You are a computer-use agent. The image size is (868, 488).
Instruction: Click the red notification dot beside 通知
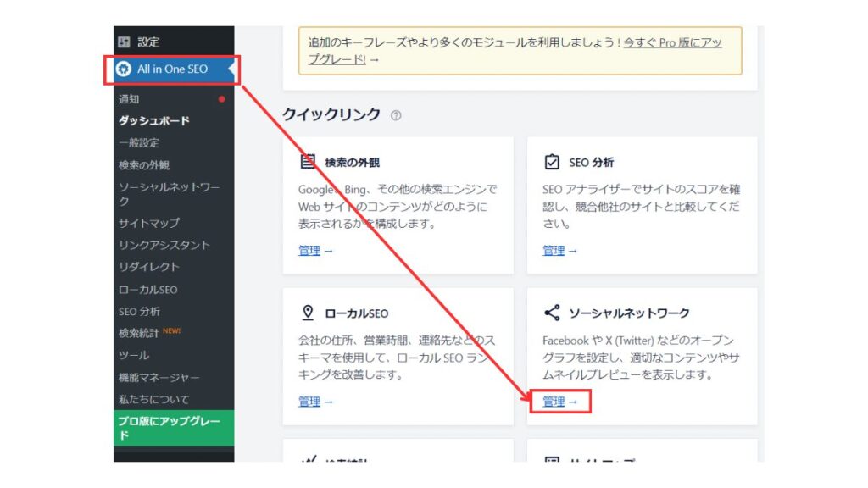pos(221,99)
